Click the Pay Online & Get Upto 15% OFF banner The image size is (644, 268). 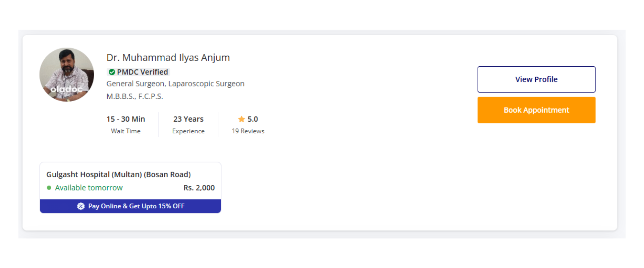136,206
